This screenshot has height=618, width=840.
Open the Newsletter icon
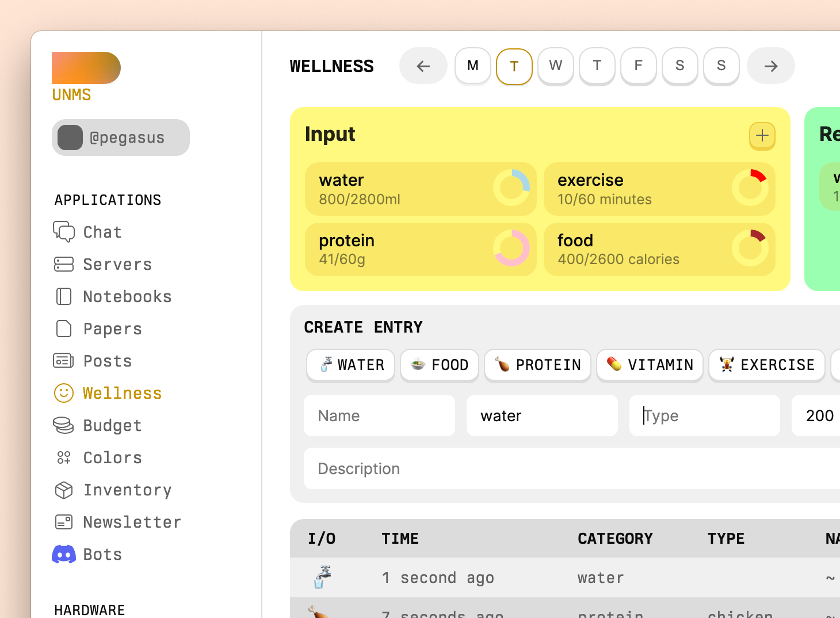pyautogui.click(x=64, y=522)
